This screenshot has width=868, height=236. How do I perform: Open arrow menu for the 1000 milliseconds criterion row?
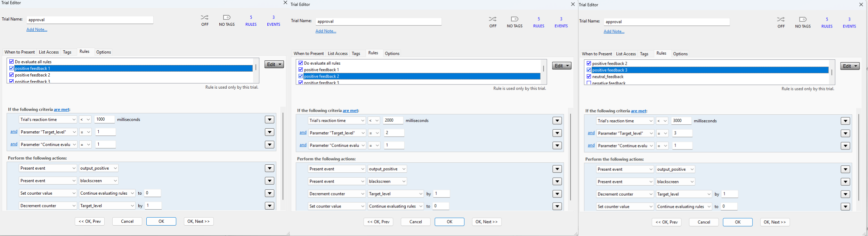coord(269,120)
